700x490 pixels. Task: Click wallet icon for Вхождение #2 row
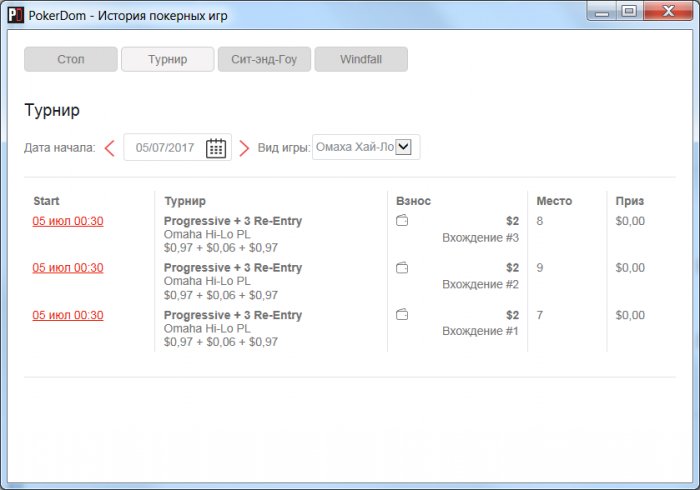pyautogui.click(x=402, y=268)
